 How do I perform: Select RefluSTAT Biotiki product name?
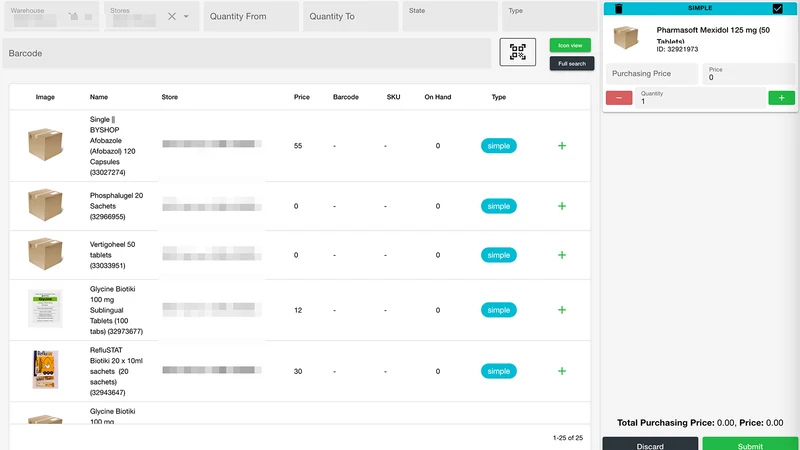point(116,371)
